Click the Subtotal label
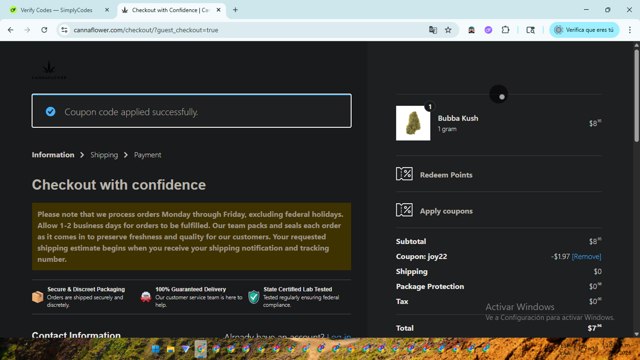The height and width of the screenshot is (360, 640). click(x=411, y=241)
